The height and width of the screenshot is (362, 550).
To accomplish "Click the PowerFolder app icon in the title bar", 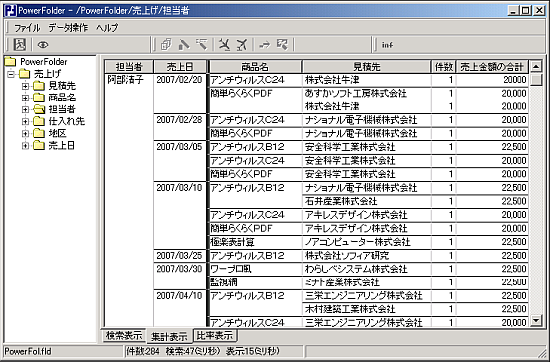I will (10, 10).
